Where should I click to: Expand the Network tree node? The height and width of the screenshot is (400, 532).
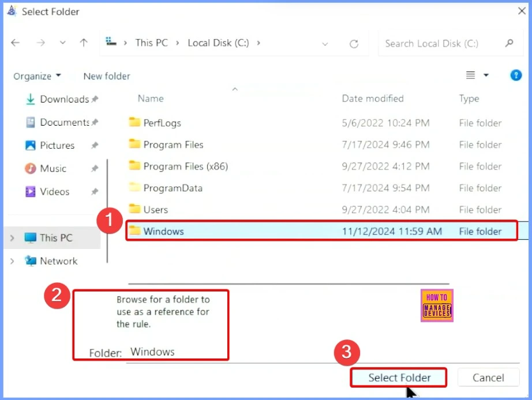point(12,261)
